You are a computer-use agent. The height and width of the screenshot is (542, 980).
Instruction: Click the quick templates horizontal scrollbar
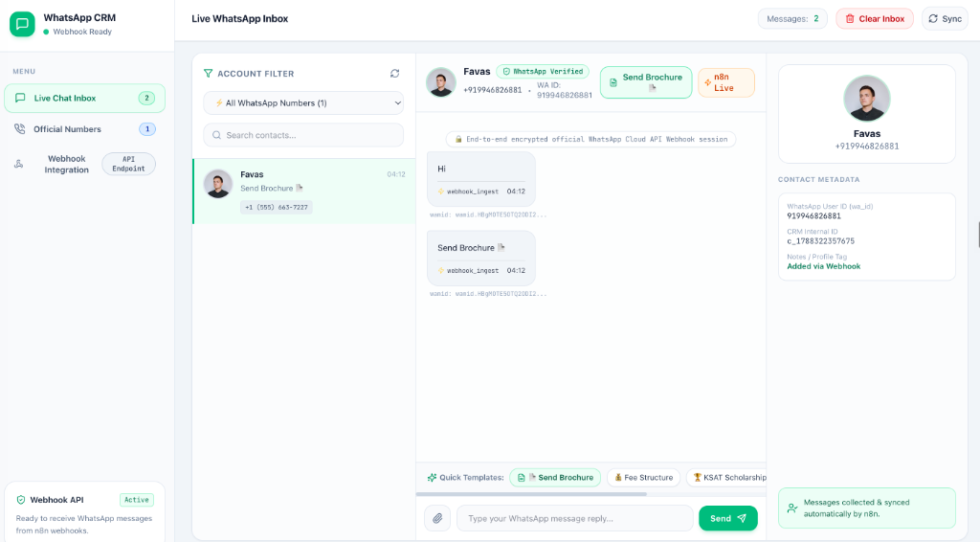(x=531, y=494)
